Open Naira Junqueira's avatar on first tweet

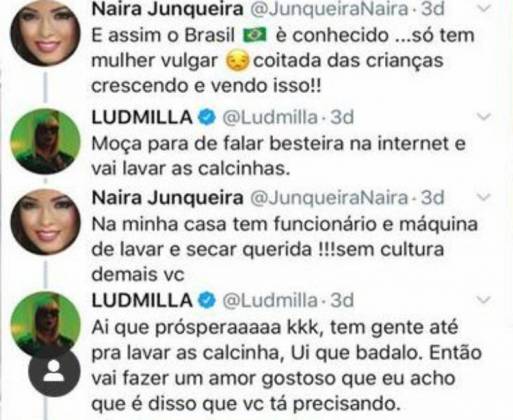pos(45,33)
